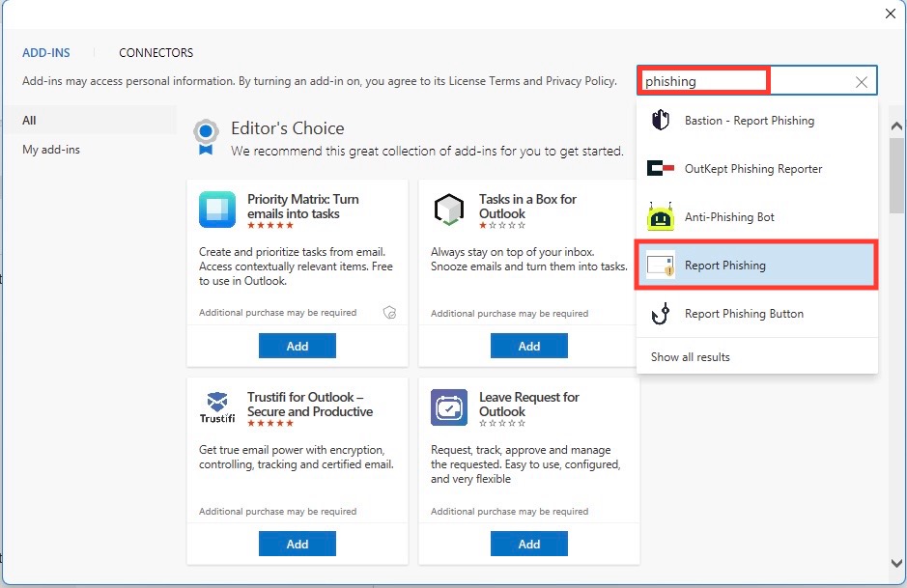Click the scroll down arrow
This screenshot has height=588, width=907.
896,563
